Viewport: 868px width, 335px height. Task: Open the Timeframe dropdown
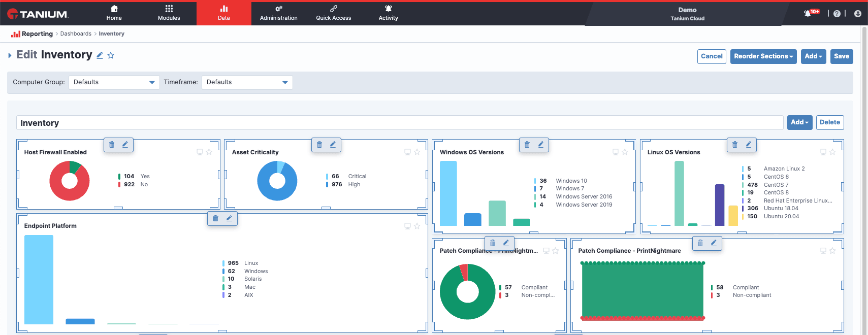coord(247,82)
